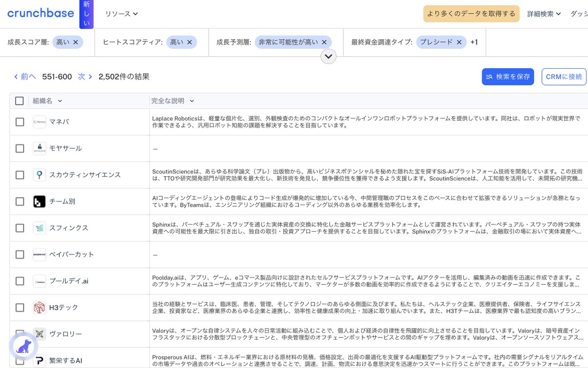Click the 551-600 page range text

[57, 77]
